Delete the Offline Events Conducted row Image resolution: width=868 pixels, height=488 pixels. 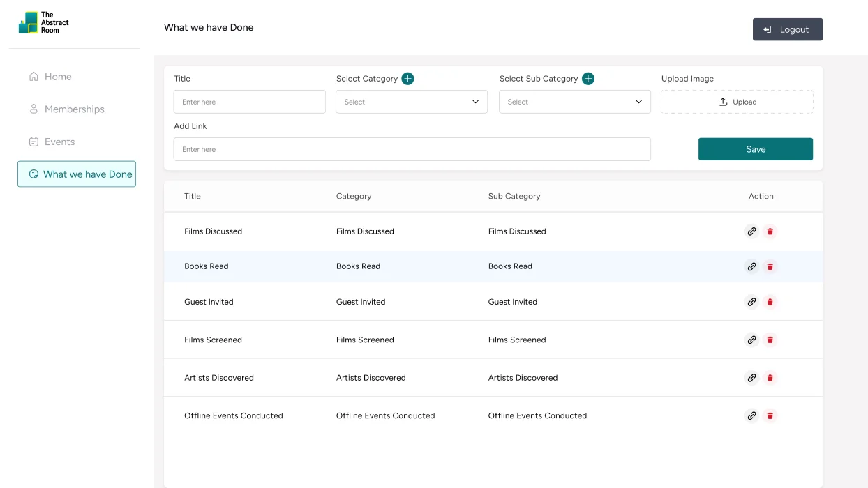(770, 415)
